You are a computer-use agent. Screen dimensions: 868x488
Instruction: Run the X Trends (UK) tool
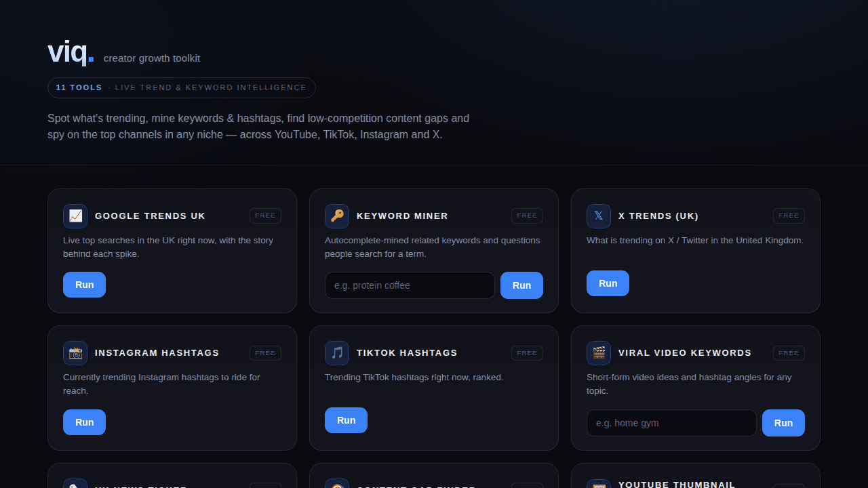click(608, 283)
